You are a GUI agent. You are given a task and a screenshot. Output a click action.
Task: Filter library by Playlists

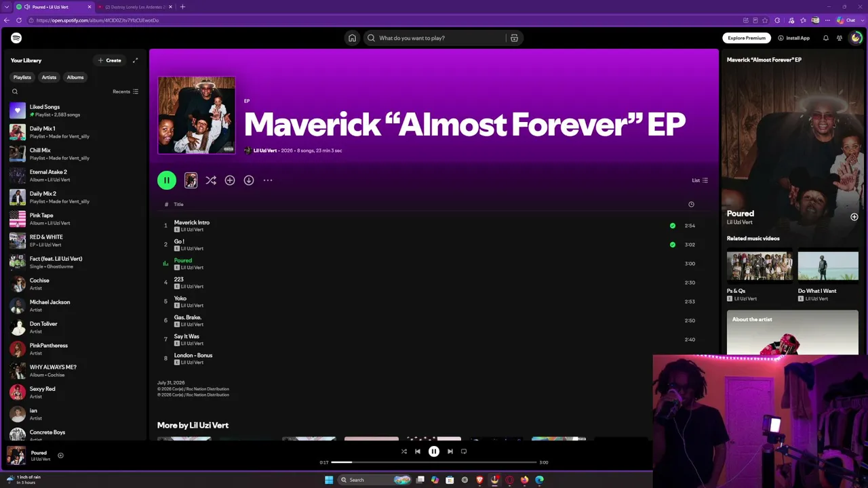tap(22, 77)
